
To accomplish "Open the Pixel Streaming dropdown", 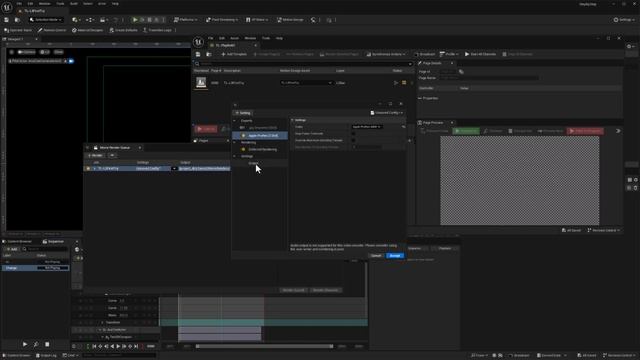I will point(222,20).
